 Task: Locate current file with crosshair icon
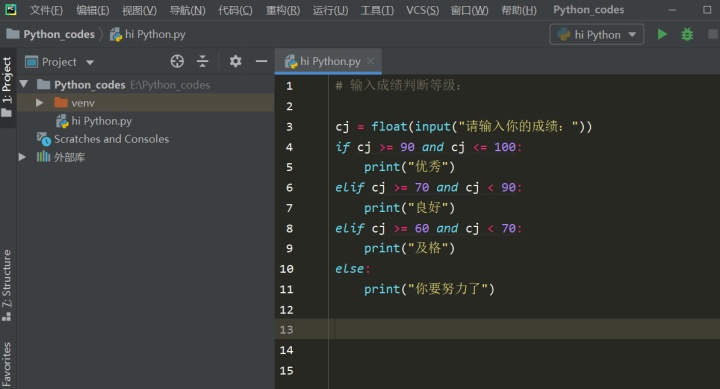(177, 61)
